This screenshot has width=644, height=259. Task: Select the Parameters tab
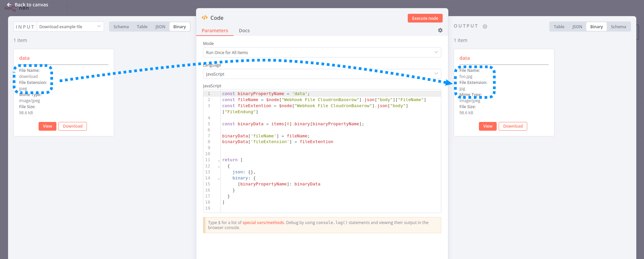click(x=215, y=31)
